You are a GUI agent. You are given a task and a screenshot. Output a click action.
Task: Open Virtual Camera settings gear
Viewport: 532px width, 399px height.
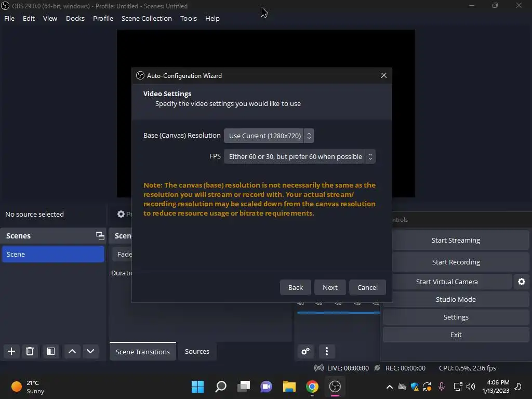522,282
